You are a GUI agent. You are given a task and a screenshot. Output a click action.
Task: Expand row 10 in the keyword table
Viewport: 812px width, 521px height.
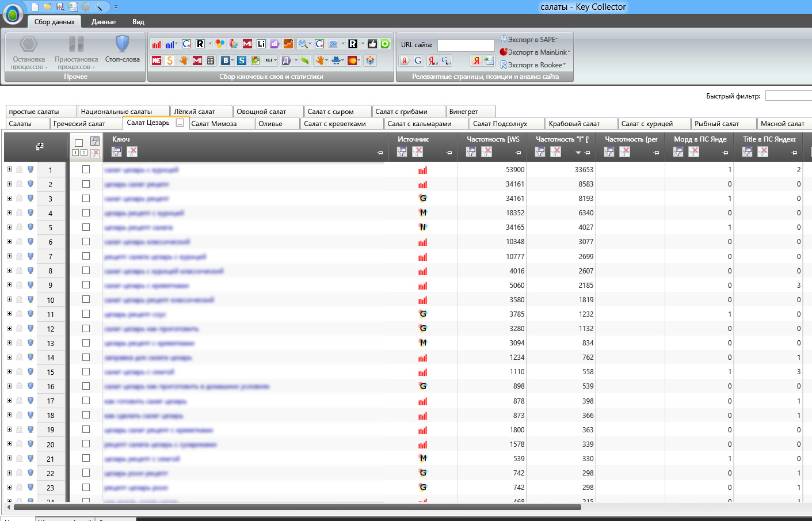click(9, 299)
